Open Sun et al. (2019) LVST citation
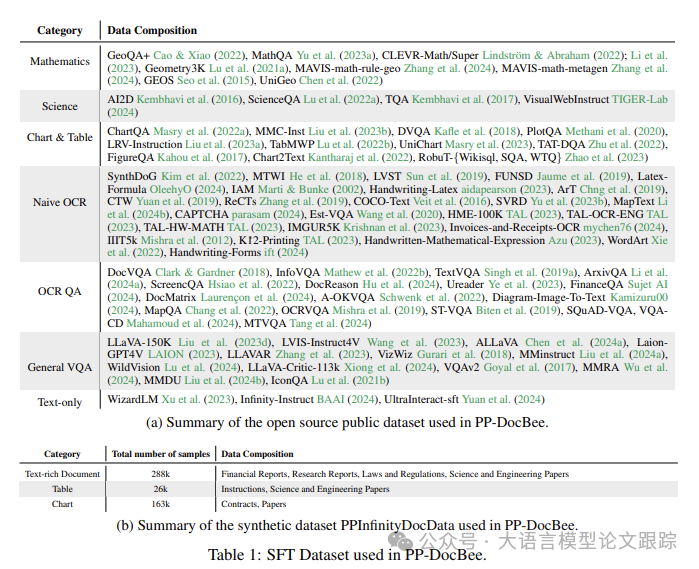Screen dimensions: 699x569 coord(447,177)
